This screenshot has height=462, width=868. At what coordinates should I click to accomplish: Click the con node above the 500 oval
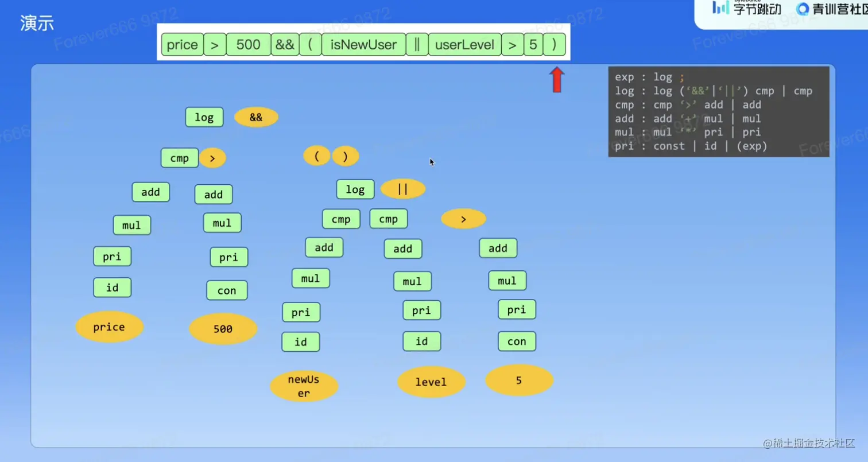point(227,290)
